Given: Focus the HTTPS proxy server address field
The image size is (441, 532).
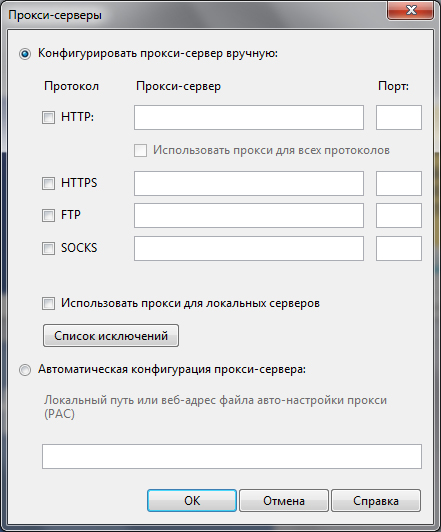Looking at the screenshot, I should click(249, 184).
